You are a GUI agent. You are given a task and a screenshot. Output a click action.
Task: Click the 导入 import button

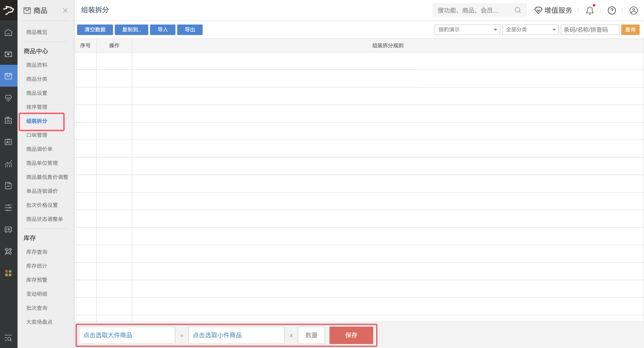click(x=163, y=30)
